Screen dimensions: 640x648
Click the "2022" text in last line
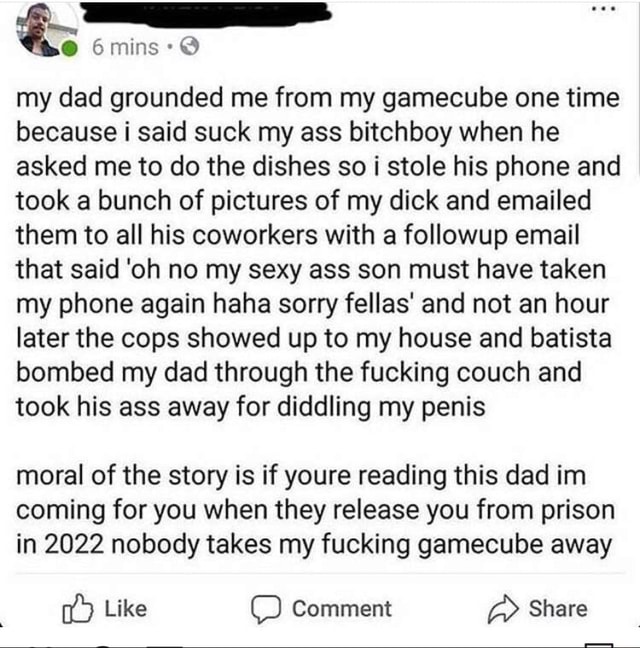(74, 544)
